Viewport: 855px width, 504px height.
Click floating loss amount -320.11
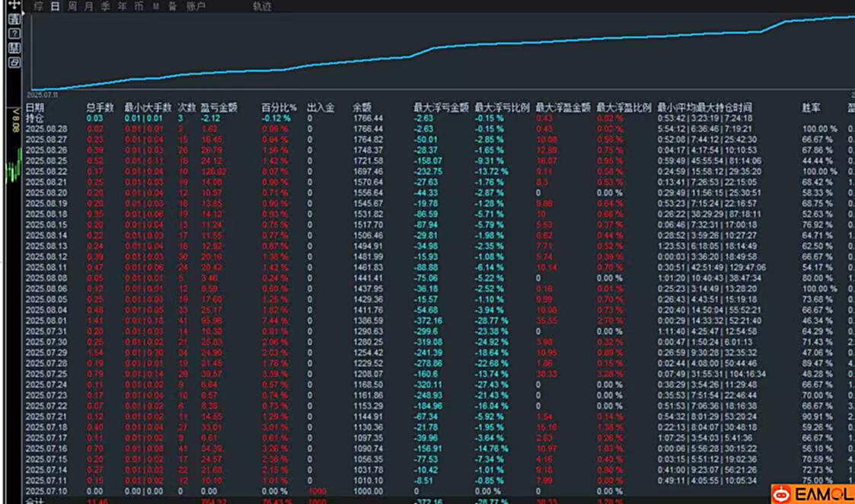coord(428,384)
